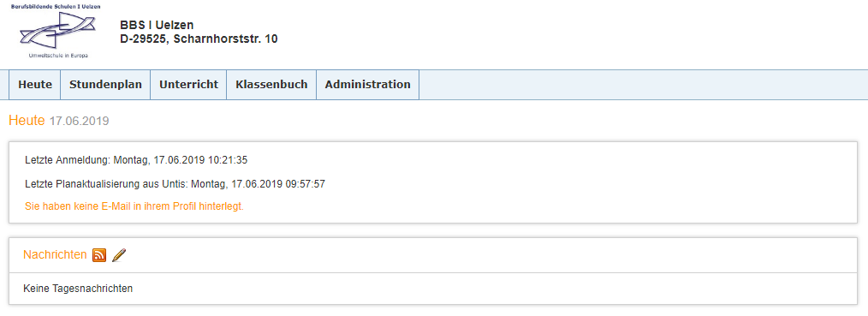Image resolution: width=868 pixels, height=316 pixels.
Task: Click the Berufsbildende Schulen I Uelzen logo title
Action: 56,6
